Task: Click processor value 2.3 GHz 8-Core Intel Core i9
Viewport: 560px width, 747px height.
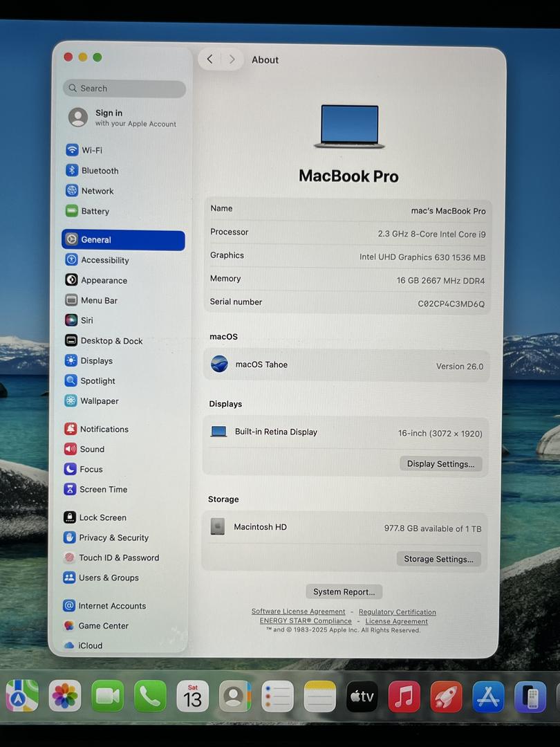Action: (431, 234)
